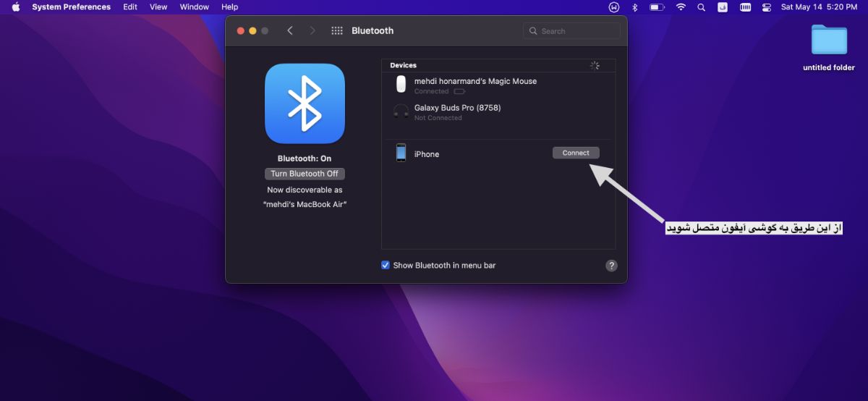
Task: Show all preferences grid icon
Action: point(336,30)
